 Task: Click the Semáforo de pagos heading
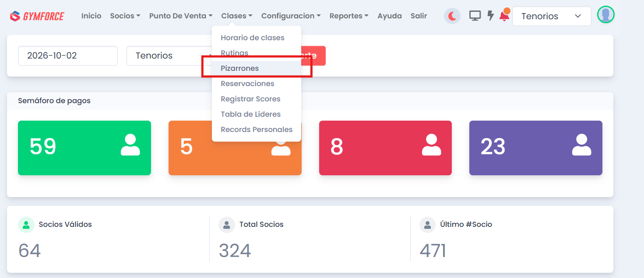[x=54, y=101]
